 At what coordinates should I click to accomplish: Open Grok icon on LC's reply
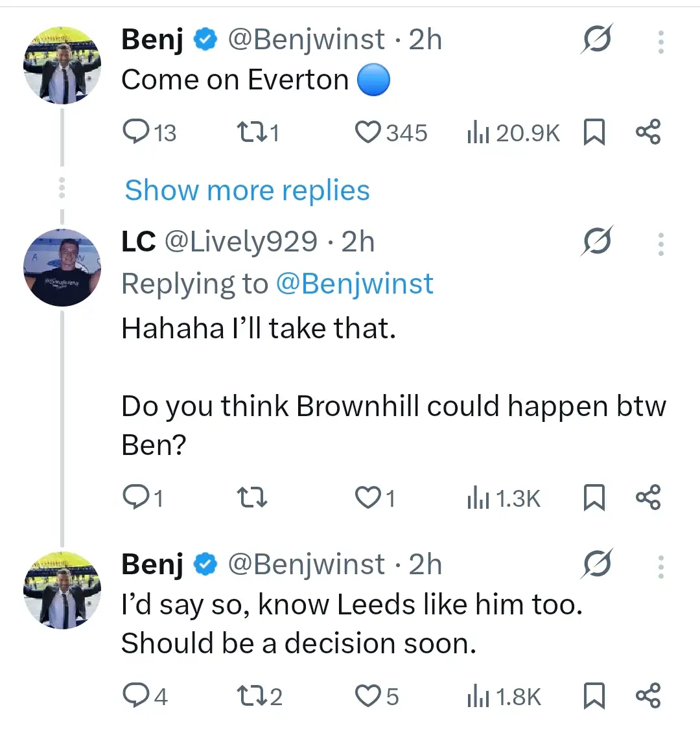[x=597, y=242]
